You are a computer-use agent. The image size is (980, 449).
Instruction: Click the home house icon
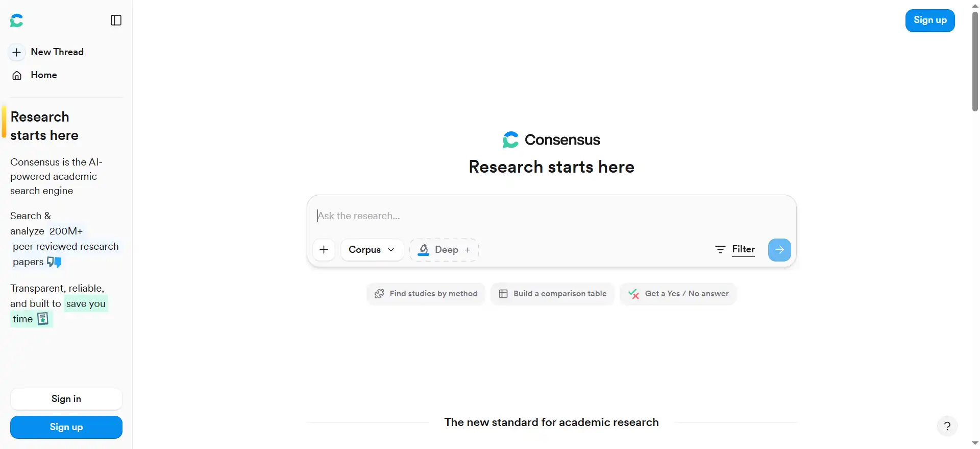click(x=17, y=76)
